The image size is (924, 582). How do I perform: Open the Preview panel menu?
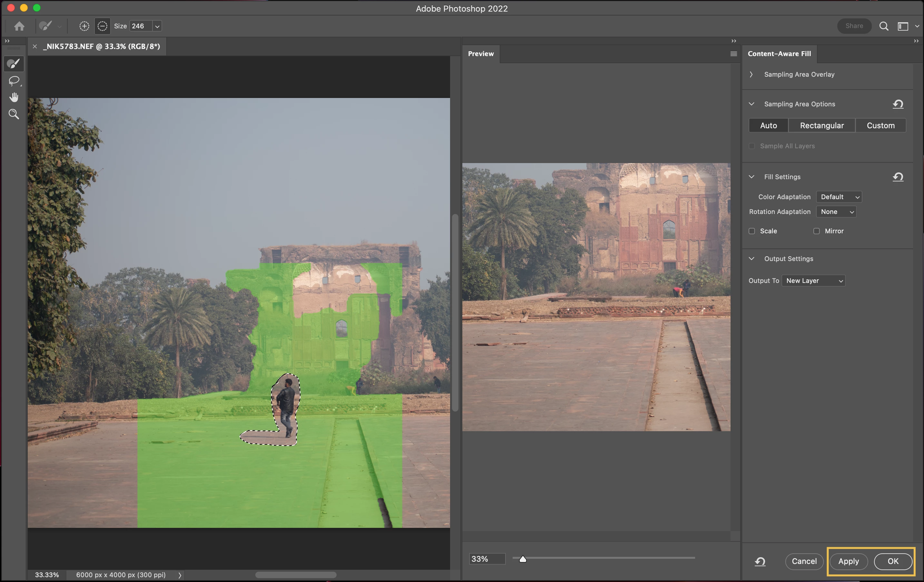pyautogui.click(x=733, y=54)
